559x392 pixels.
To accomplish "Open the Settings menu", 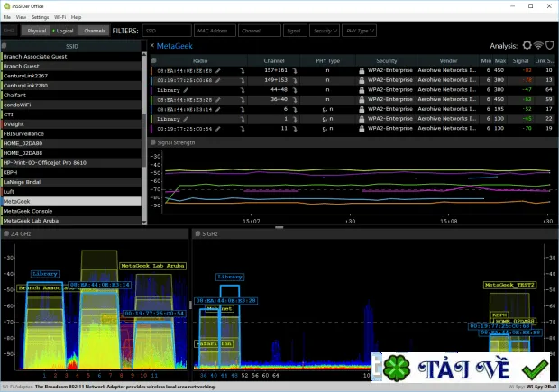I will pos(40,17).
